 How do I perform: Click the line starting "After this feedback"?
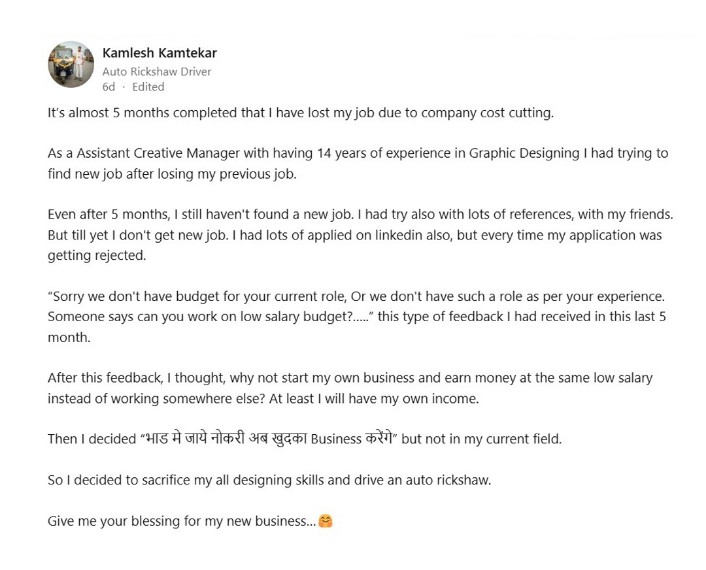point(350,378)
